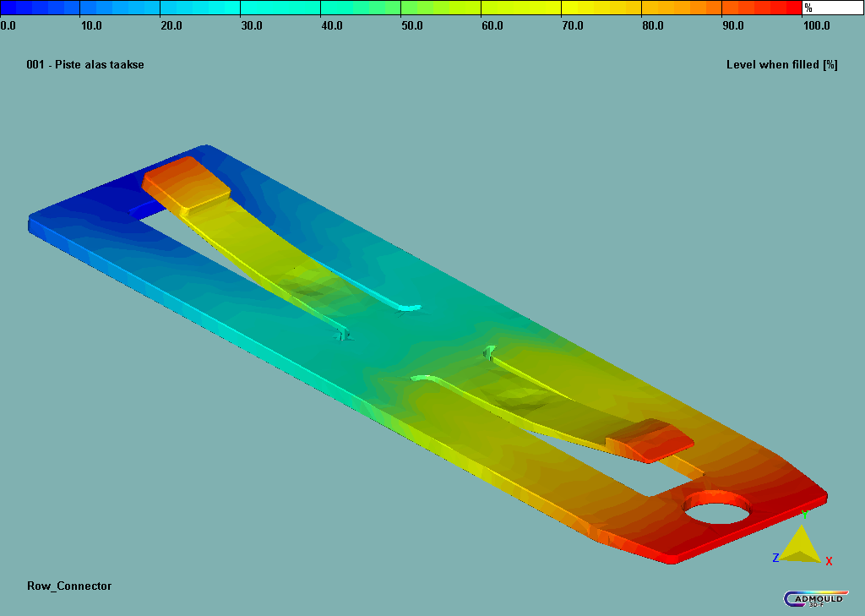
Task: Select the 100.0 scale label
Action: tap(816, 25)
